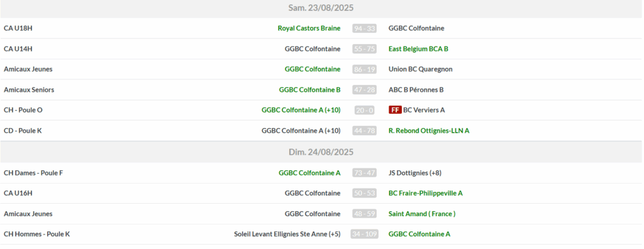
Task: Select the CD - Poule K competition
Action: [23, 131]
